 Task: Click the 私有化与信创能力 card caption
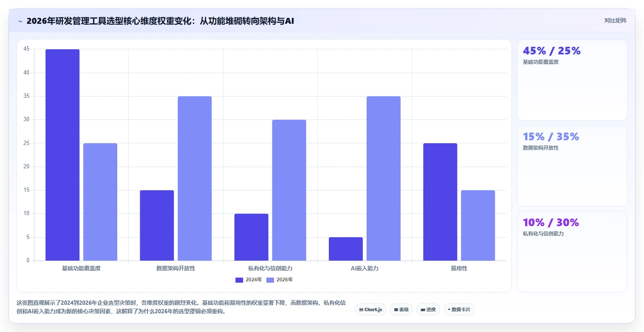point(543,234)
